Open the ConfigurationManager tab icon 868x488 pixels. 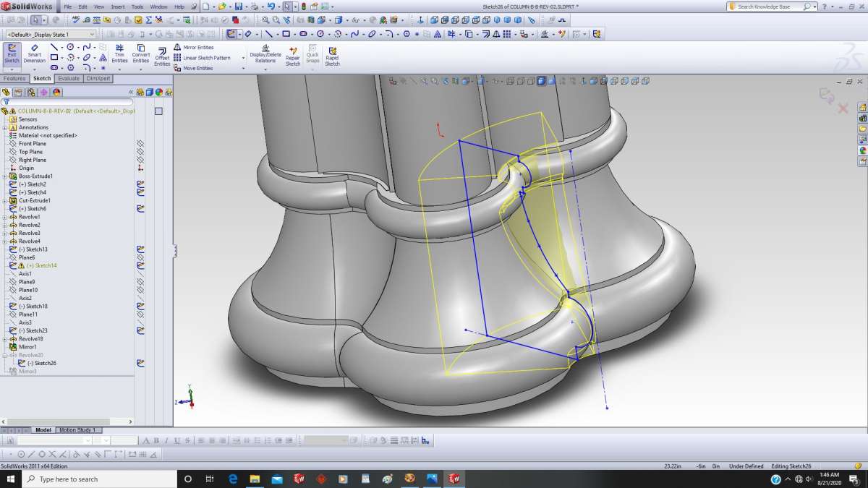tap(31, 92)
